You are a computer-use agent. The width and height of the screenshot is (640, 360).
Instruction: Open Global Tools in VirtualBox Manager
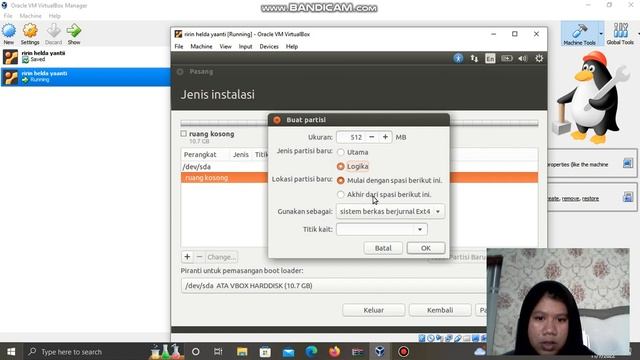pyautogui.click(x=620, y=33)
